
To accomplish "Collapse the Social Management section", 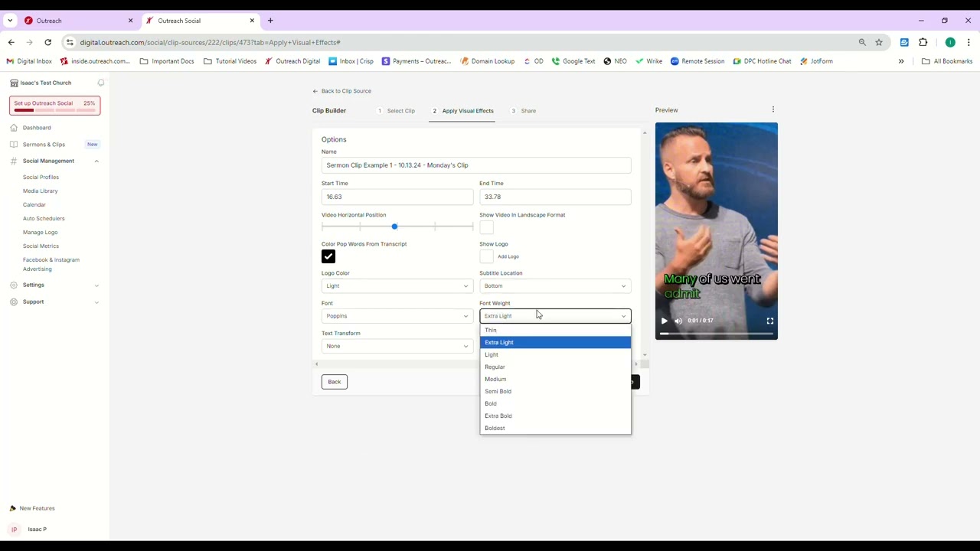I will coord(96,161).
